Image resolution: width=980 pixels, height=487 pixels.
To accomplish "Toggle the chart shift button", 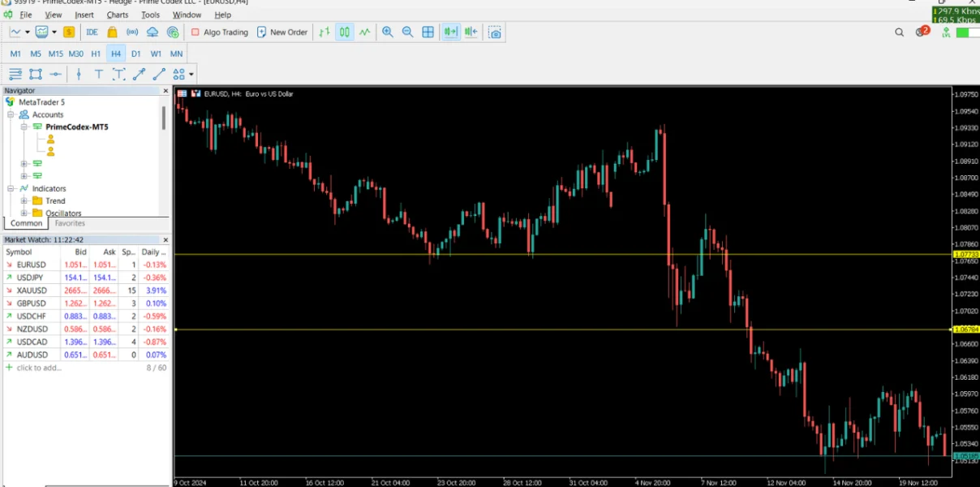I will pos(470,32).
